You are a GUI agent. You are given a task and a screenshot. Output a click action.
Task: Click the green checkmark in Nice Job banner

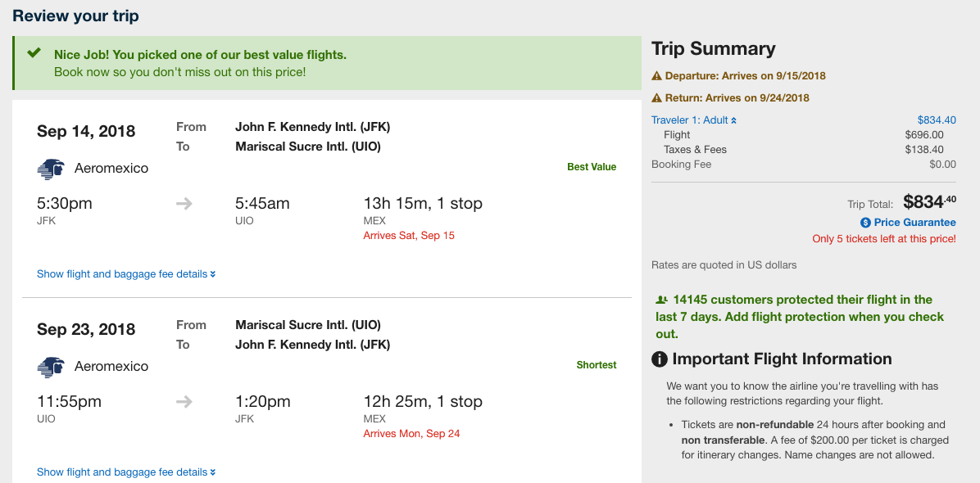(34, 53)
